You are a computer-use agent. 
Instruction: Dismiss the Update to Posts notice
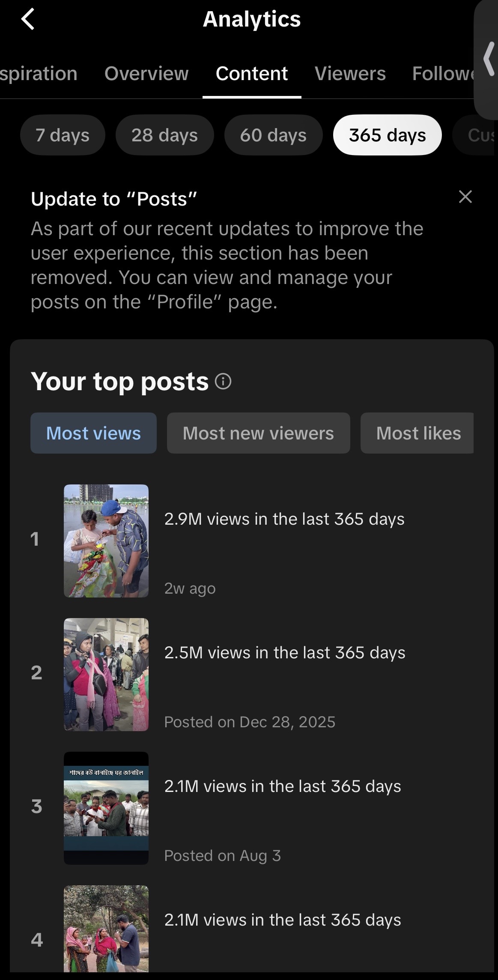[465, 197]
